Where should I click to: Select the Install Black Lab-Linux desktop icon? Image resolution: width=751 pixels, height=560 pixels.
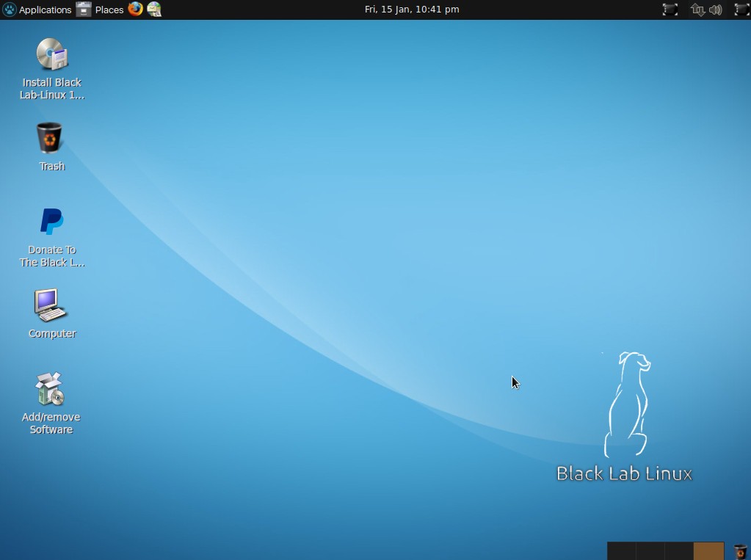(x=52, y=69)
